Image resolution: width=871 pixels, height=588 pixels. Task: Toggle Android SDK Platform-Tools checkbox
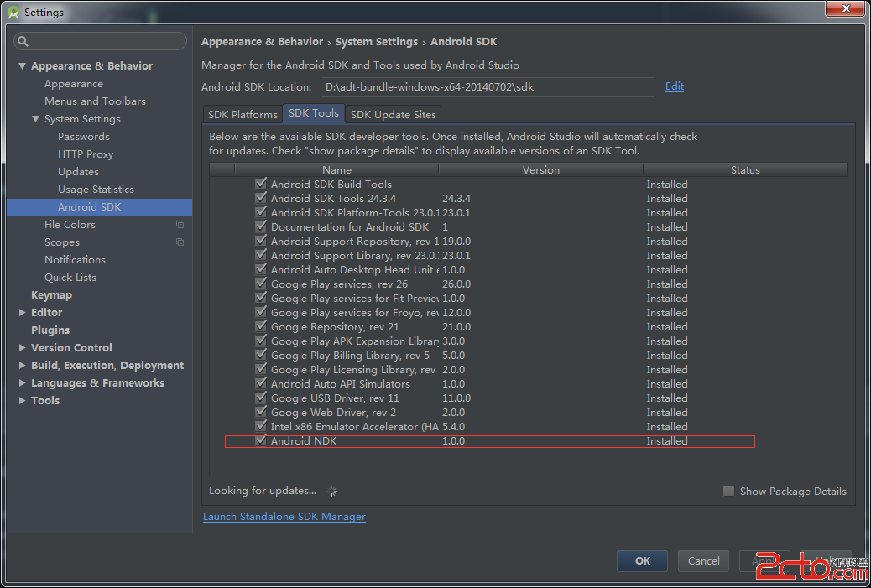(x=260, y=212)
